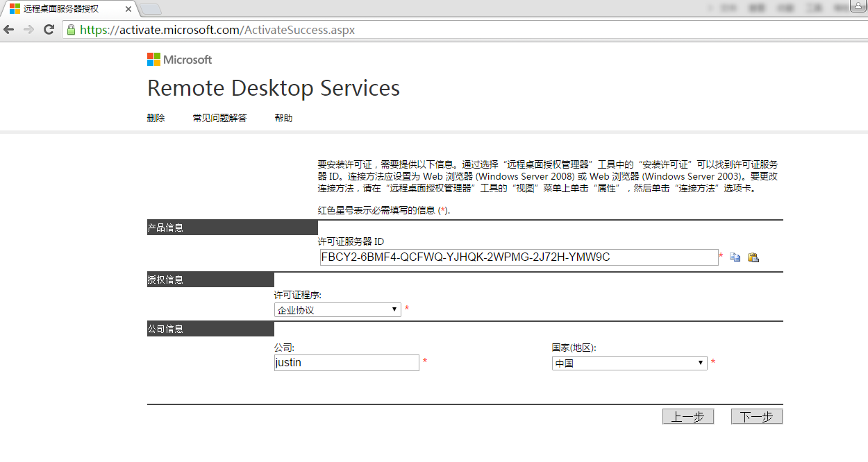The width and height of the screenshot is (868, 462).
Task: Click the 红色星号表示必需填写的信息 note
Action: (384, 210)
